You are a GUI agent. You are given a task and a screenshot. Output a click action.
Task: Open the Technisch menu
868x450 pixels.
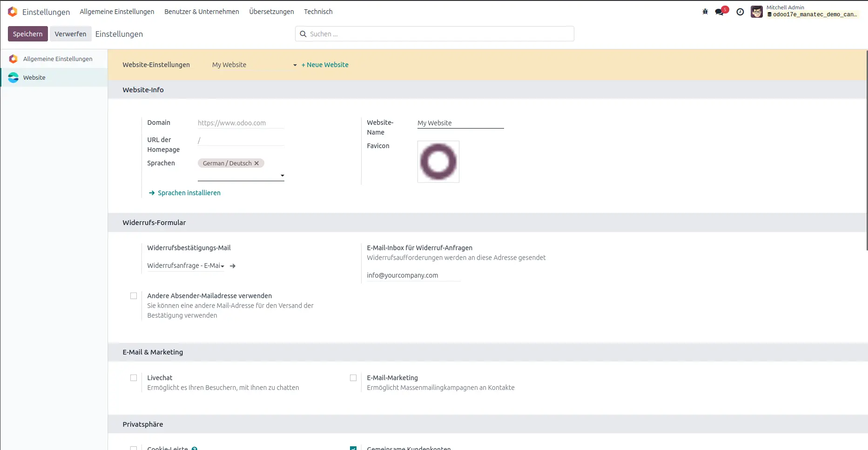point(318,12)
